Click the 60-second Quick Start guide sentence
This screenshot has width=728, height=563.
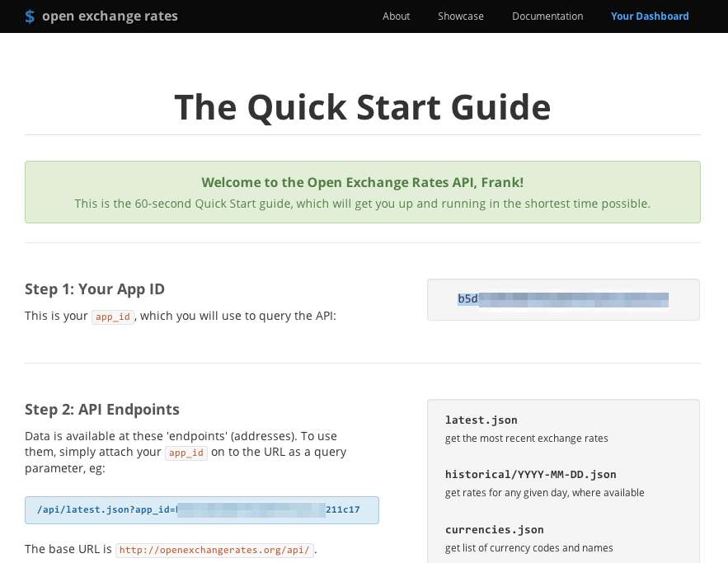pos(363,204)
